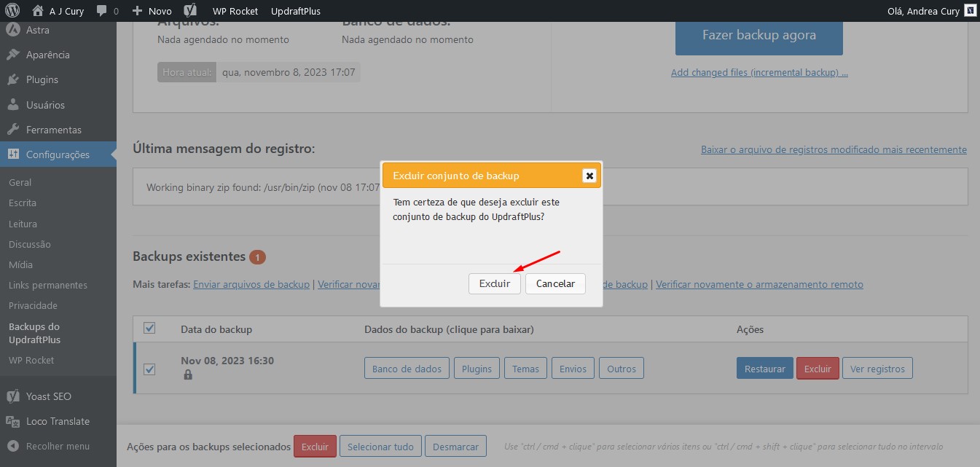The image size is (980, 467).
Task: Download Temas backup data
Action: tap(525, 369)
